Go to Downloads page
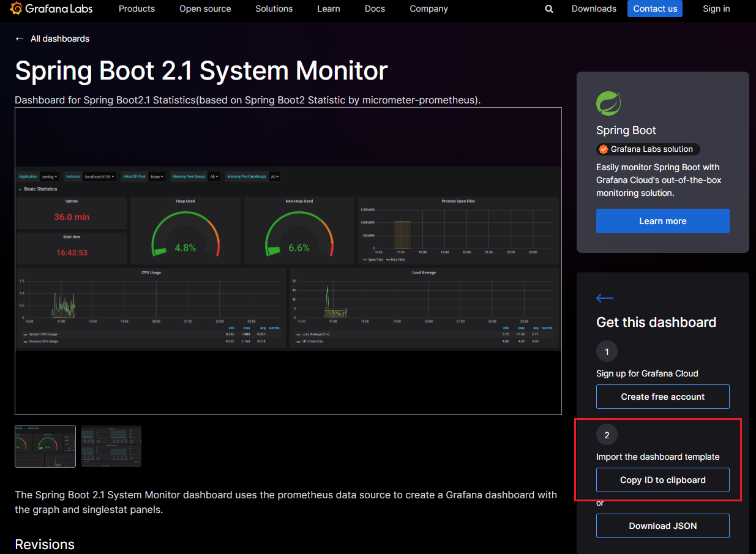Viewport: 756px width, 554px height. pyautogui.click(x=594, y=9)
